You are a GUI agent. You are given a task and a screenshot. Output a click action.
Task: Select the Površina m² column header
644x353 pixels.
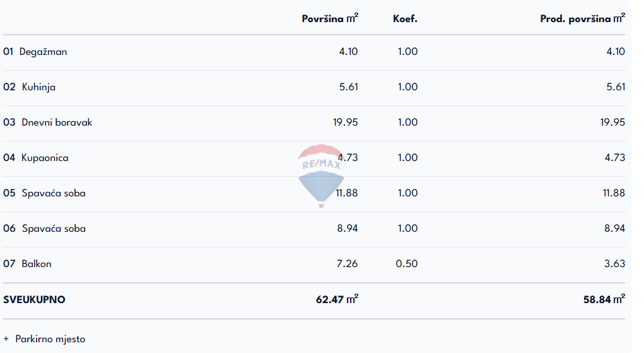(330, 19)
